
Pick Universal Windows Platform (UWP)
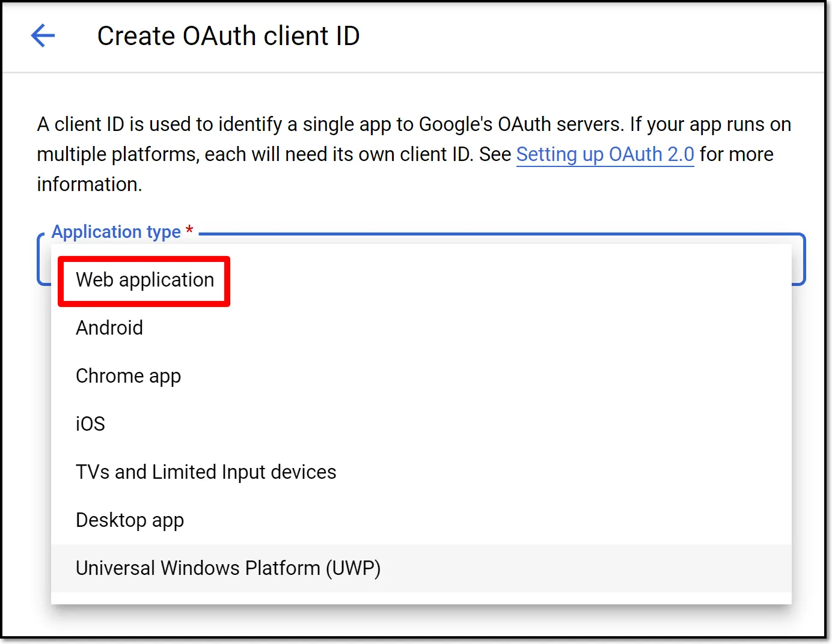[x=421, y=568]
